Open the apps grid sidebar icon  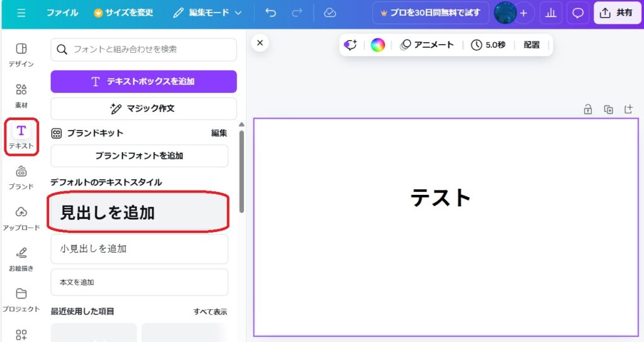pos(21,334)
